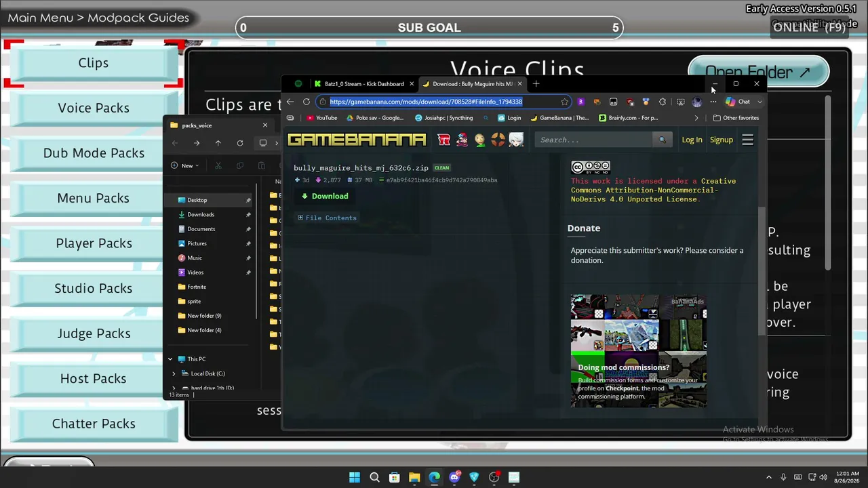Click the Log In link on GameBanana
Viewport: 868px width, 488px height.
point(692,140)
